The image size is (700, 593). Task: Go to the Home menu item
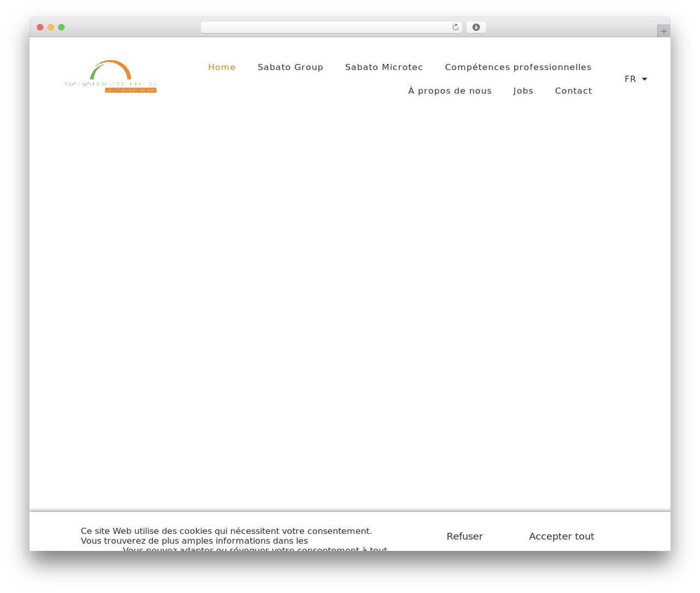coord(222,67)
